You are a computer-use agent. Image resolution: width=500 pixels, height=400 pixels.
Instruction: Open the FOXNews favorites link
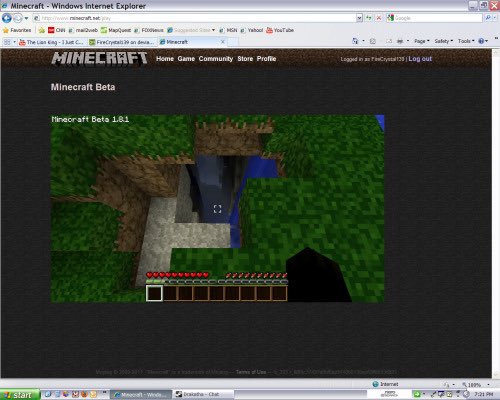coord(149,30)
